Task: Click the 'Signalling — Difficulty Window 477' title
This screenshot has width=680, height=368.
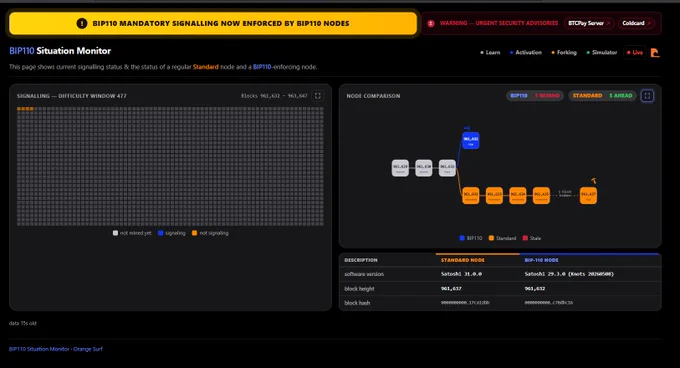Action: point(72,96)
